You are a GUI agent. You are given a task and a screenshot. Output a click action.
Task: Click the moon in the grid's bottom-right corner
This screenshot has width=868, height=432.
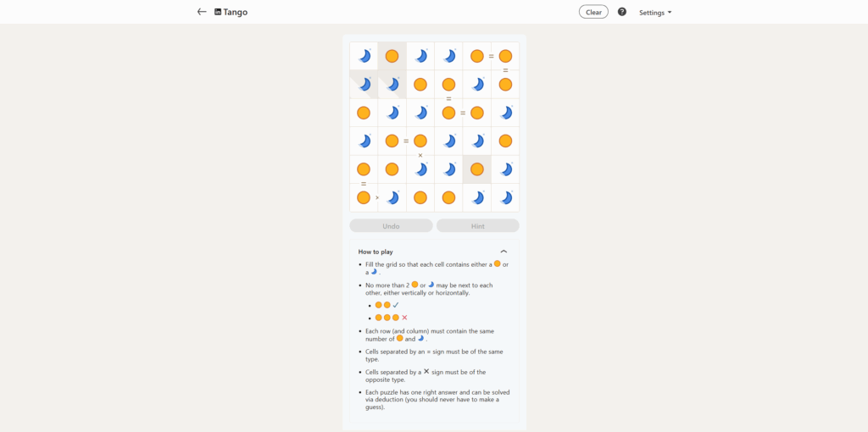[x=505, y=197]
